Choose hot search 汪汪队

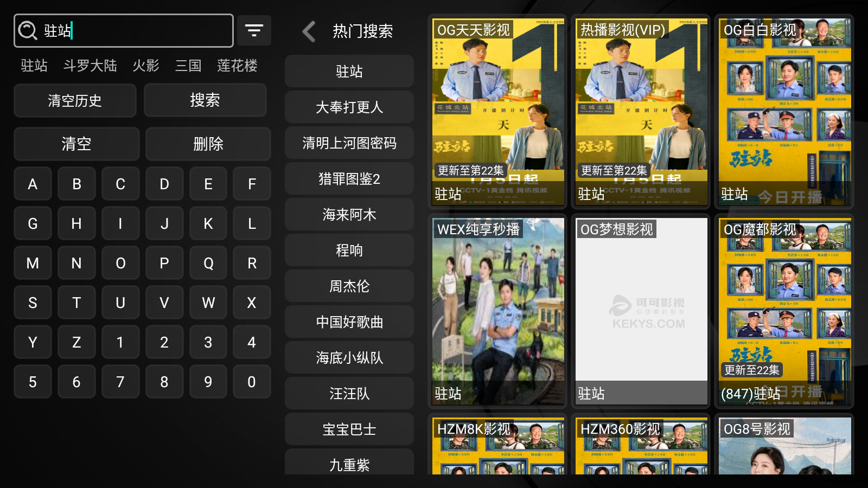[349, 393]
